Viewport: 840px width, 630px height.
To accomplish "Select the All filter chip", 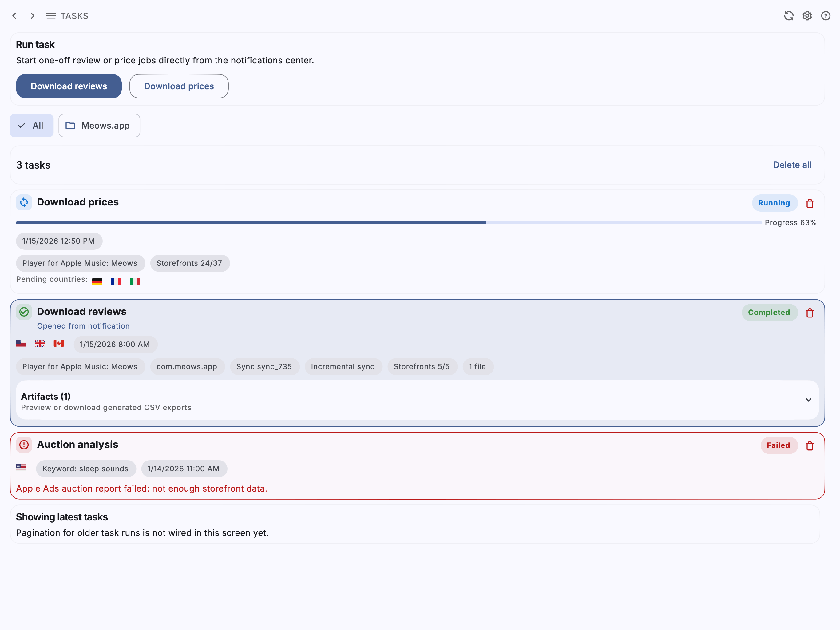I will tap(32, 126).
